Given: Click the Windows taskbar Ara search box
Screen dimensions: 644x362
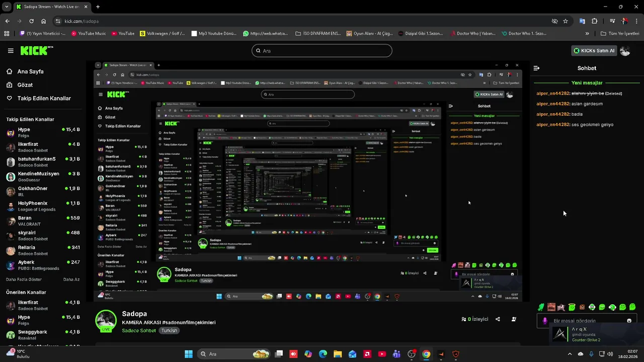Looking at the screenshot, I should click(x=234, y=354).
